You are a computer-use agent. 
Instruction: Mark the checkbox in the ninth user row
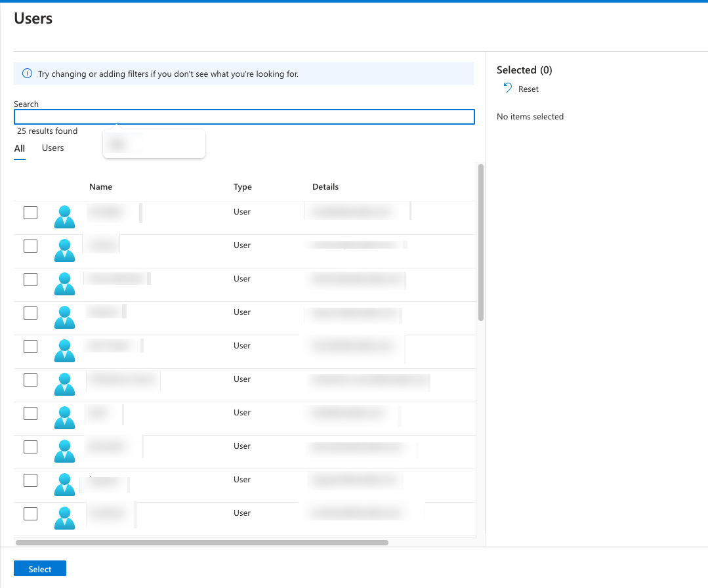(x=30, y=480)
